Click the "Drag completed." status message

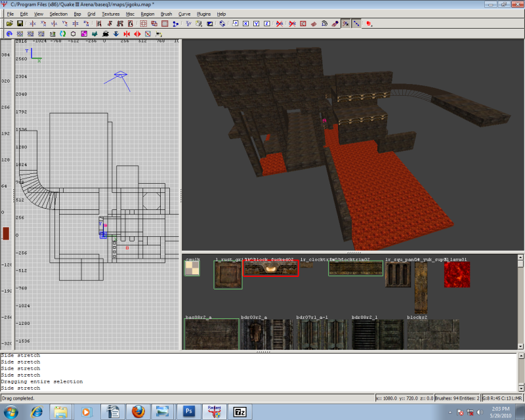[x=18, y=398]
